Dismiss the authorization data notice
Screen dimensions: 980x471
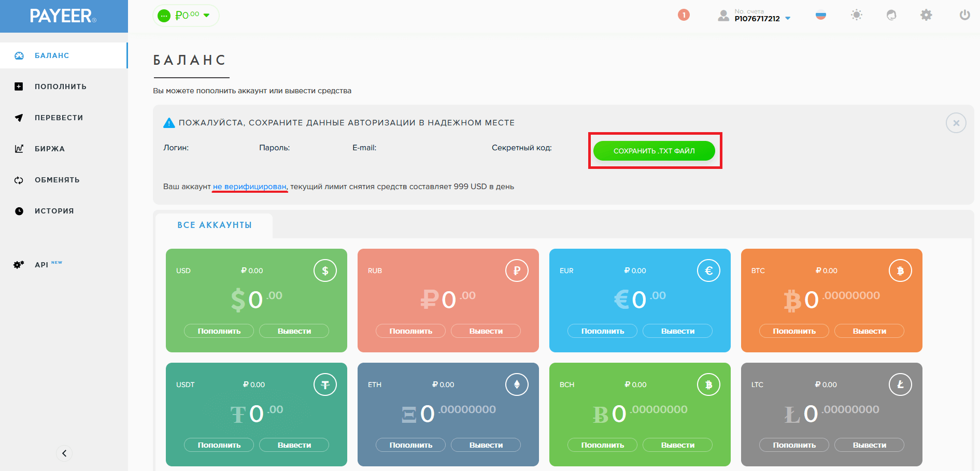tap(956, 123)
